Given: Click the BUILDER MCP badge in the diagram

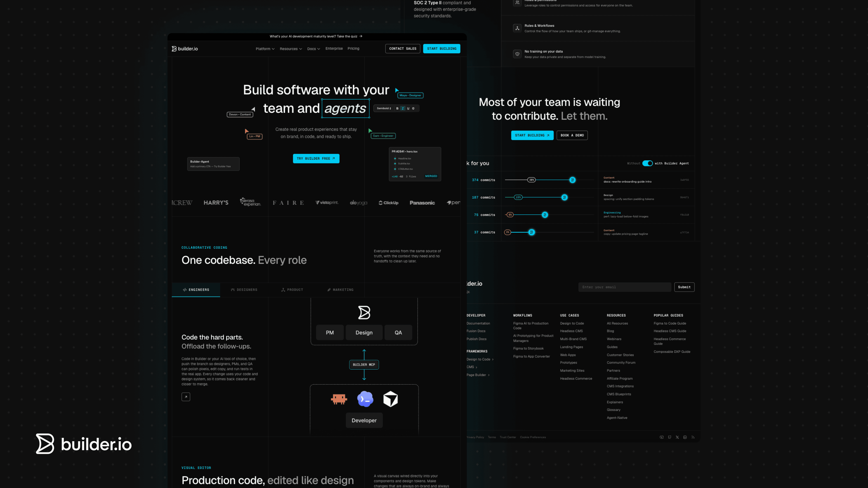Looking at the screenshot, I should [364, 365].
